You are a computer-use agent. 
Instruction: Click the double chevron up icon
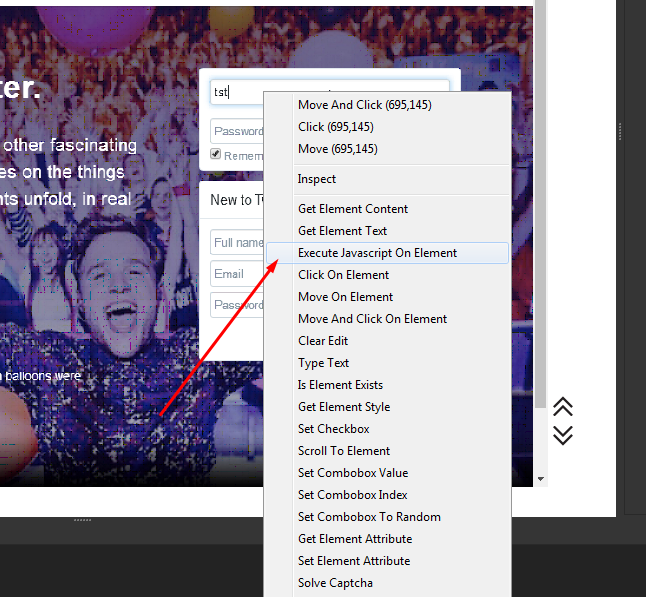click(x=563, y=407)
